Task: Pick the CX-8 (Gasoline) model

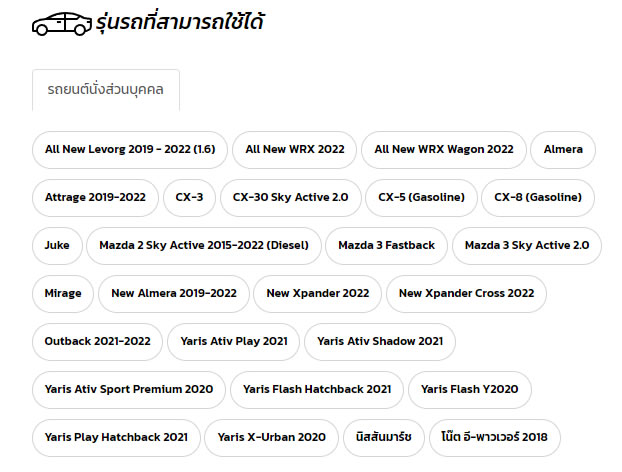Action: pos(538,197)
